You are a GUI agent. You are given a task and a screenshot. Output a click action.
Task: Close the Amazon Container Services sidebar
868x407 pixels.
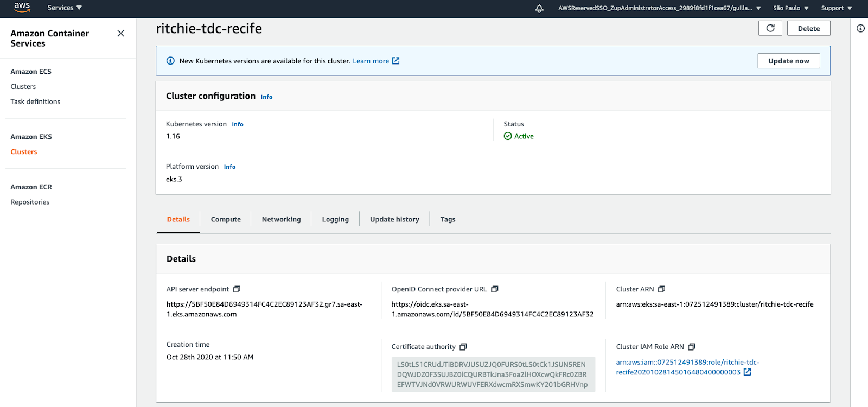(x=120, y=34)
